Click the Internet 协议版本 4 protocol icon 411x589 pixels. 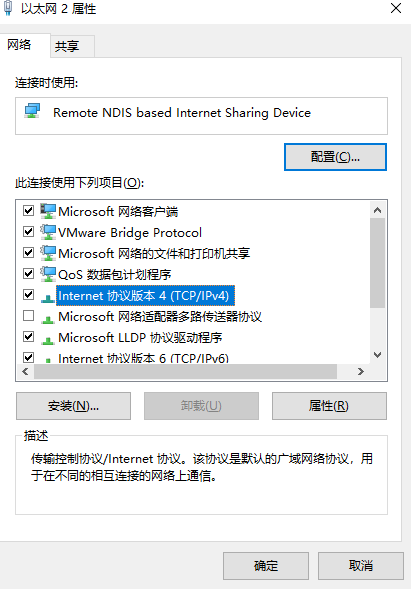coord(48,298)
